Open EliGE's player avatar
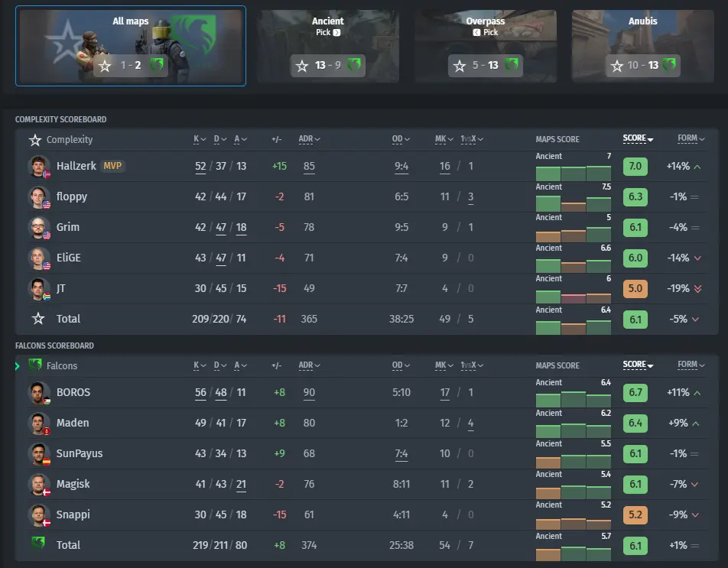728x568 pixels. point(38,258)
